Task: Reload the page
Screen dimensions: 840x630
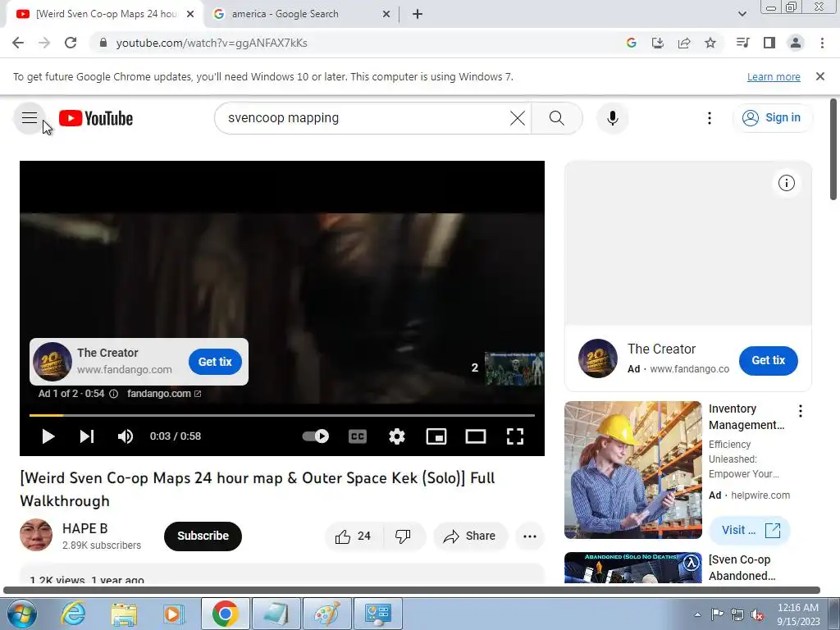Action: 71,43
